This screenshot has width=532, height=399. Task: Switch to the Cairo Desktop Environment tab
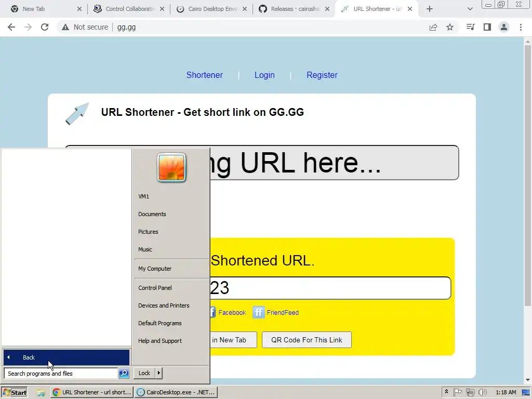[212, 9]
